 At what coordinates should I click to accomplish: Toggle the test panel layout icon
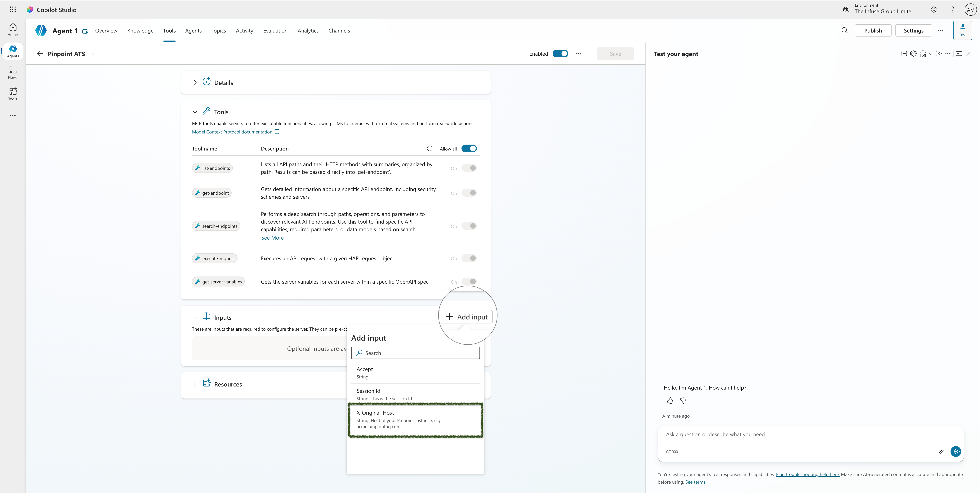click(x=959, y=54)
